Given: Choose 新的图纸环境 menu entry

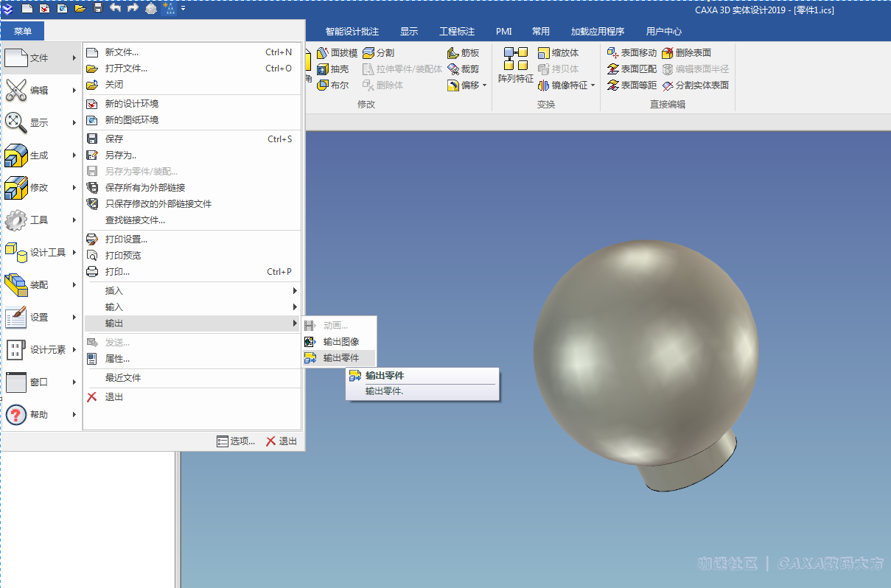Looking at the screenshot, I should [x=192, y=120].
